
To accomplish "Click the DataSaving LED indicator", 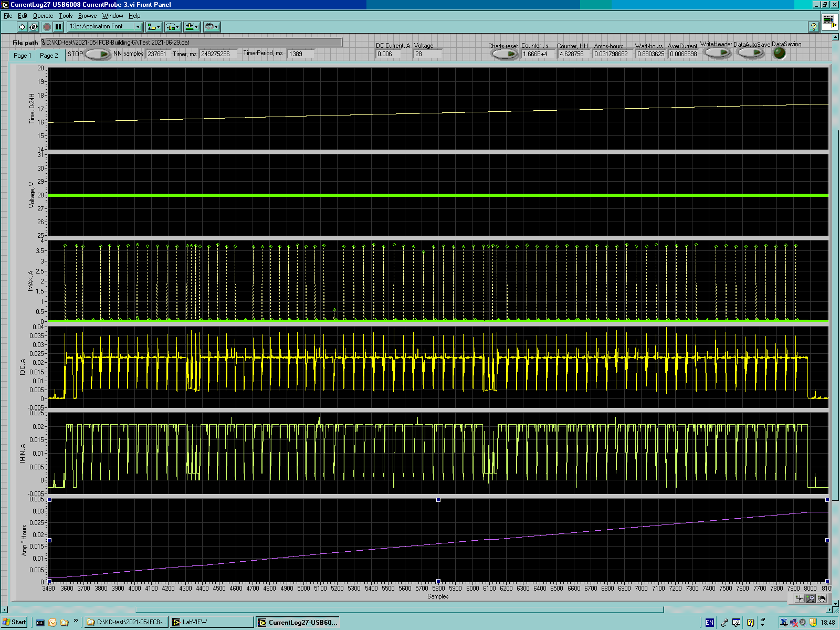I will [x=780, y=53].
